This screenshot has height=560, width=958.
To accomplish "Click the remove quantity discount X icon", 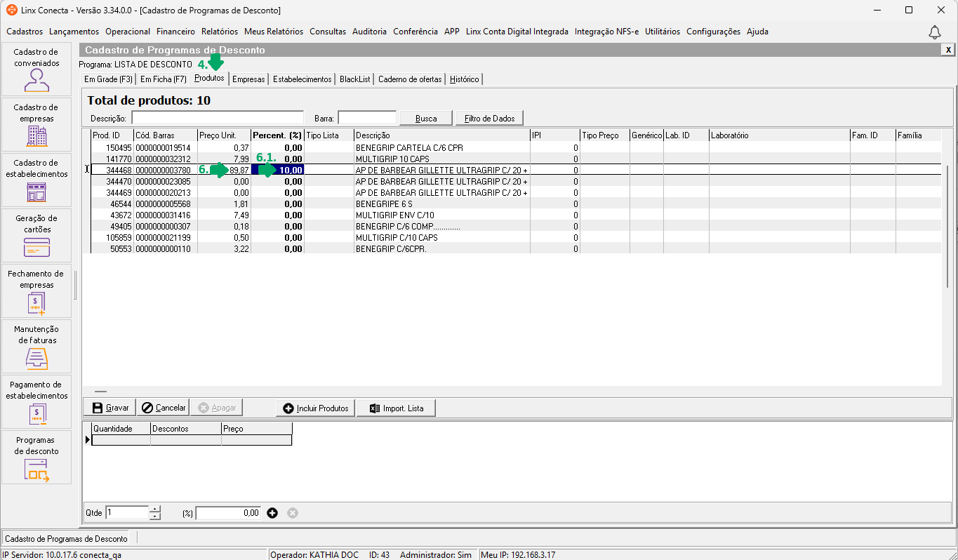I will 293,513.
